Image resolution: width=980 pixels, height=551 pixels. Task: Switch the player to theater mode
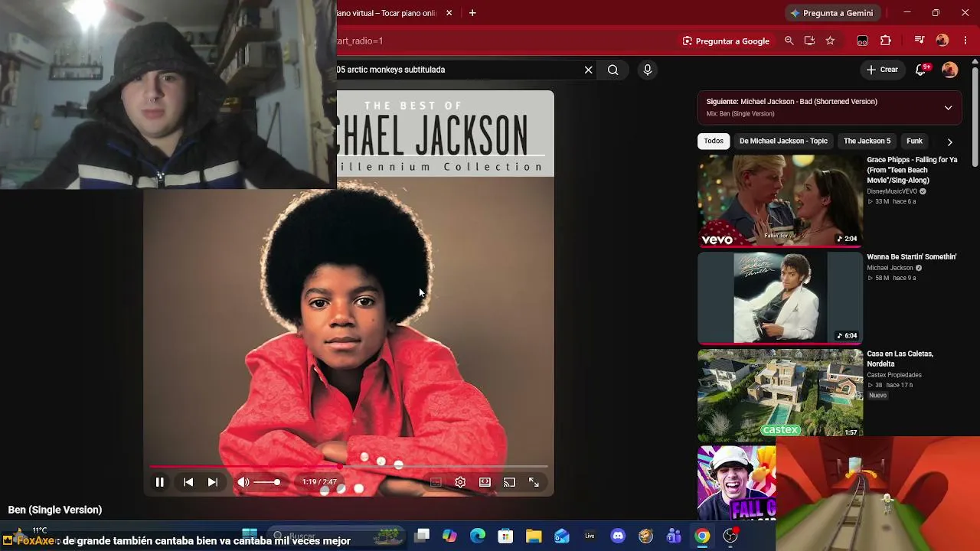click(485, 482)
